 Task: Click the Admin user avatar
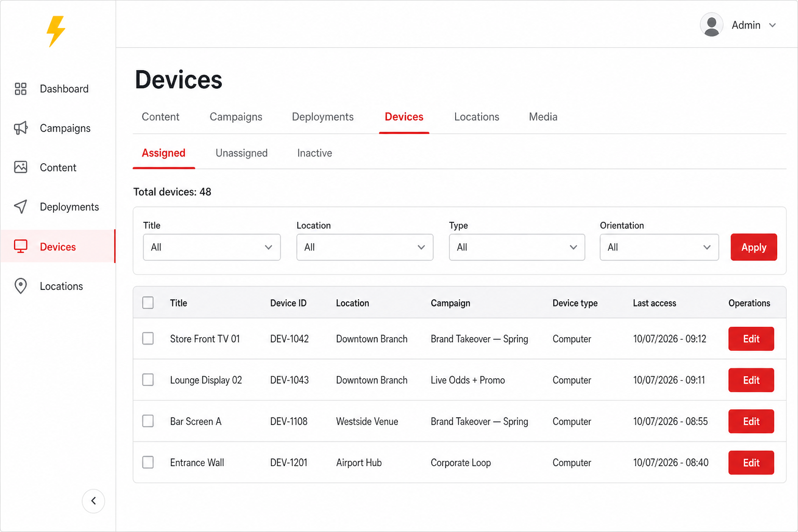pyautogui.click(x=711, y=25)
